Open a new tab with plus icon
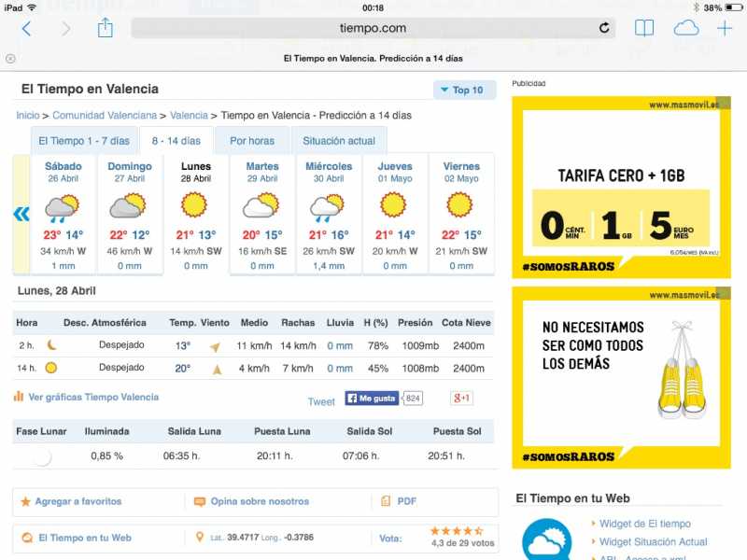 [725, 28]
